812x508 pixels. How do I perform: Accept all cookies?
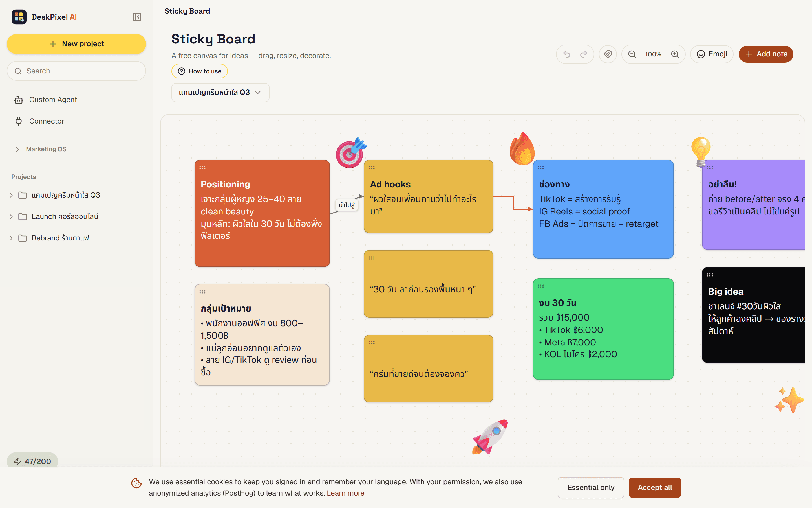coord(655,487)
